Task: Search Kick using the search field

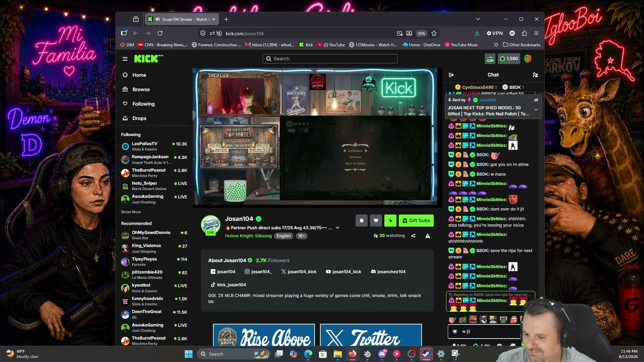Action: [330, 59]
